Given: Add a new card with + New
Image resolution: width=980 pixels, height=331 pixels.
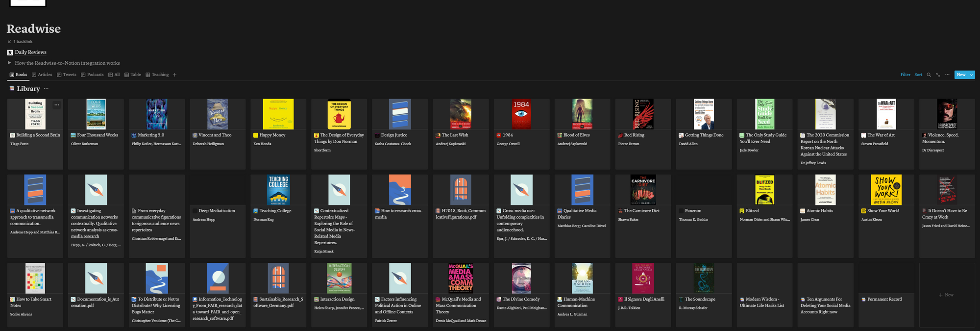Looking at the screenshot, I should click(946, 295).
